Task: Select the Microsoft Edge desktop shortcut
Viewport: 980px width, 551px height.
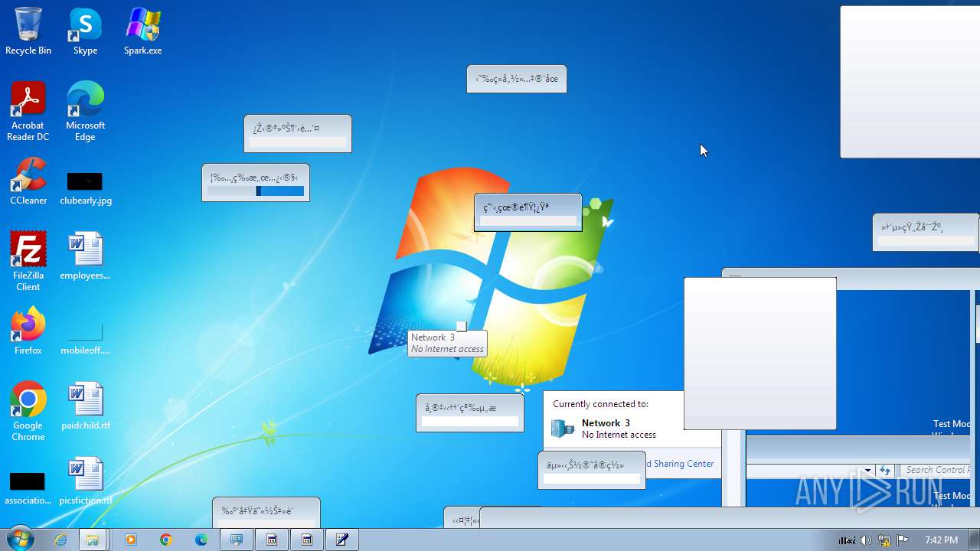Action: point(85,112)
